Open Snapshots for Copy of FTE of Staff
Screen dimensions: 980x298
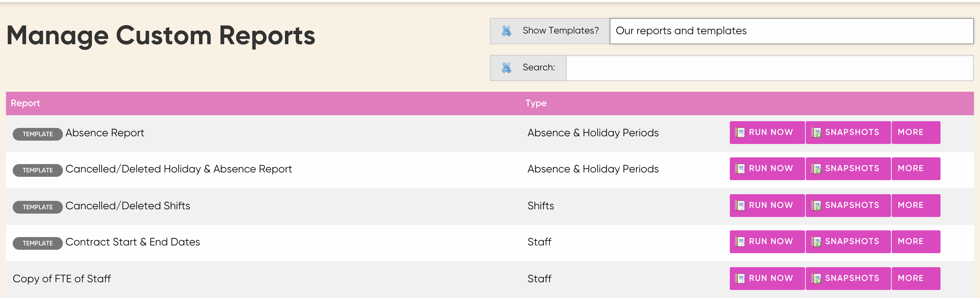click(x=848, y=279)
